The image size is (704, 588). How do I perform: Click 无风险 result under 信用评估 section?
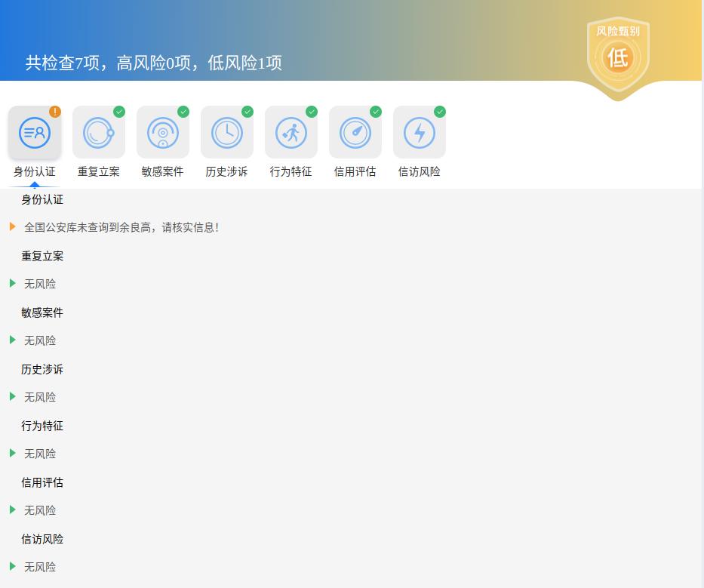pyautogui.click(x=40, y=510)
